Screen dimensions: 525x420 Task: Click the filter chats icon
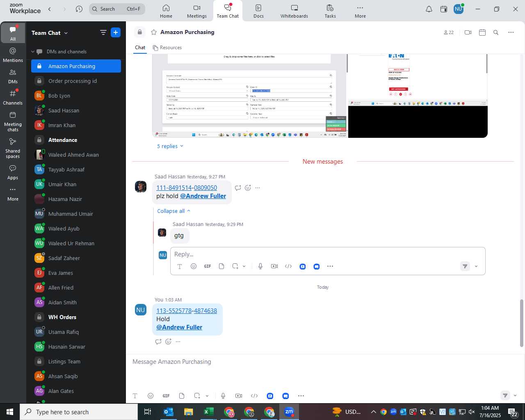click(x=103, y=33)
